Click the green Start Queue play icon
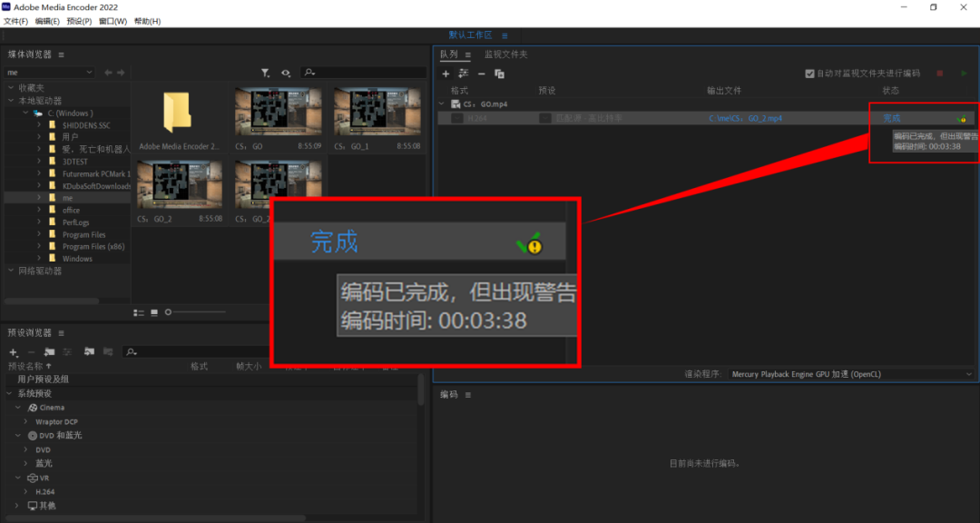This screenshot has height=523, width=980. [x=964, y=74]
